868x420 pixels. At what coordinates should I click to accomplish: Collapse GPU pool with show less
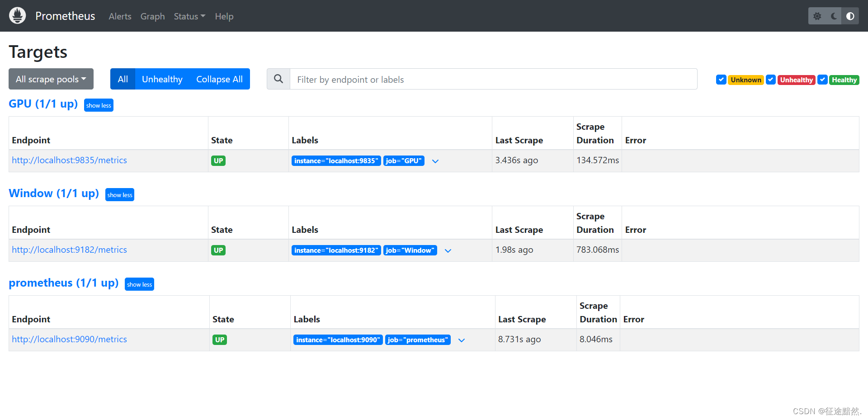pyautogui.click(x=99, y=105)
